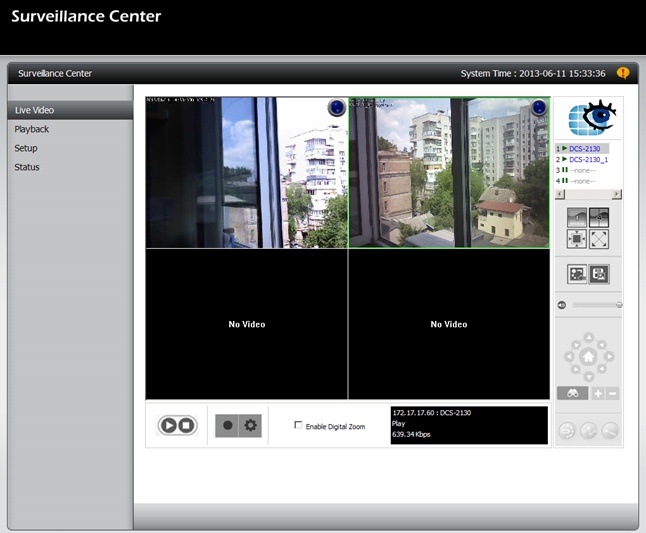Open the Playback section
The height and width of the screenshot is (533, 646).
32,129
